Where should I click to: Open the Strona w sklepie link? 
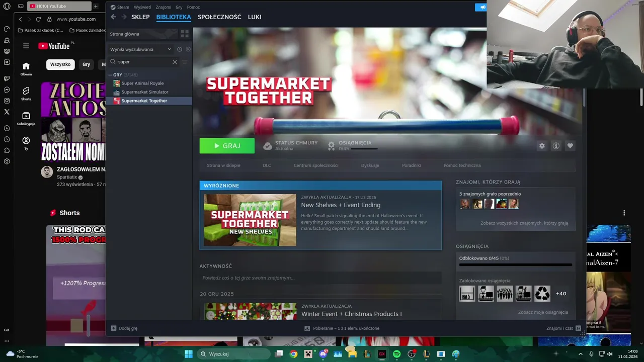(x=223, y=165)
